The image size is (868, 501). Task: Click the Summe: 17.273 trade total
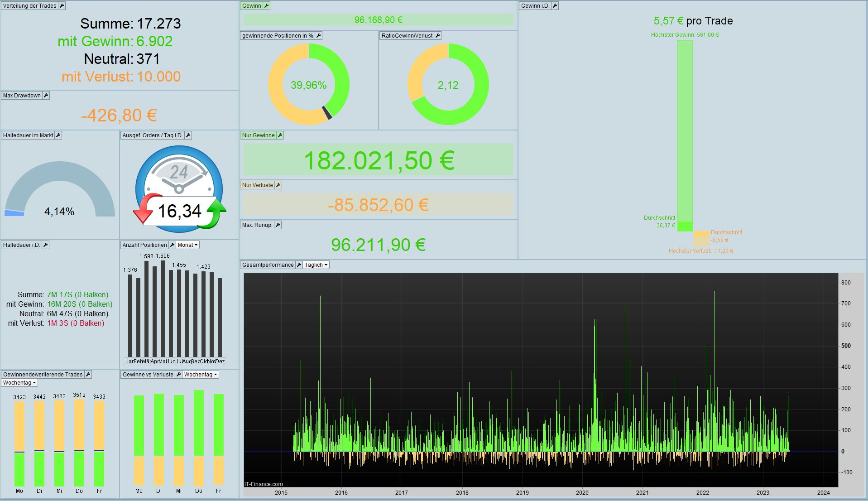click(x=130, y=24)
